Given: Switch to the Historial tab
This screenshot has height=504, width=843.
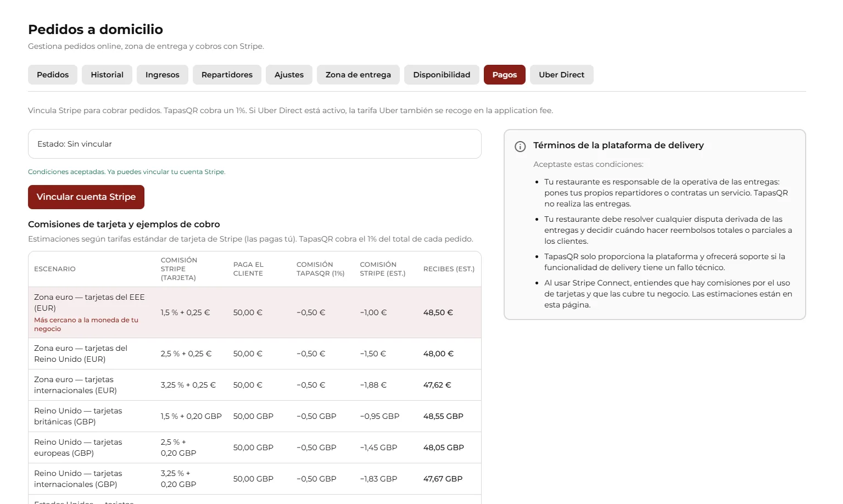Looking at the screenshot, I should 107,75.
